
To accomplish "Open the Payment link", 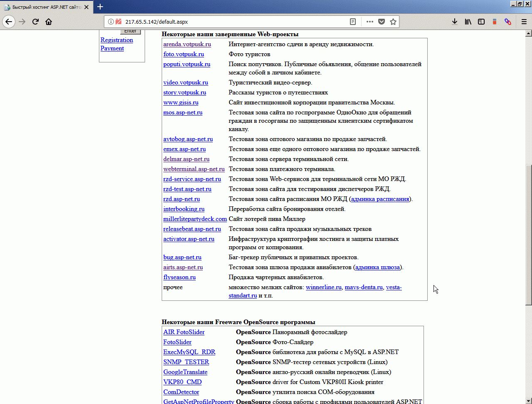I will pyautogui.click(x=112, y=48).
